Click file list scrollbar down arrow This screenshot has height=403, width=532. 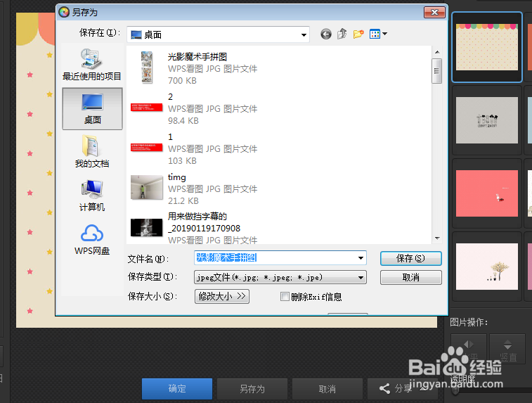[x=437, y=238]
